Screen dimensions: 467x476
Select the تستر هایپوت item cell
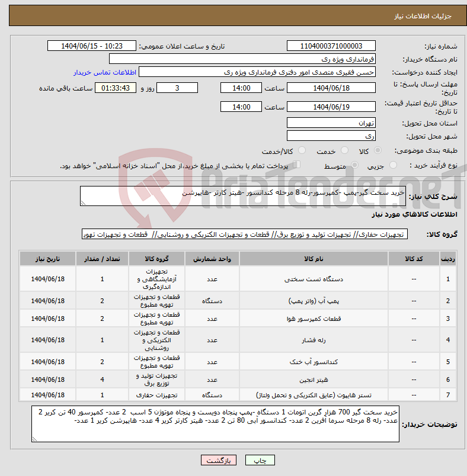(x=314, y=395)
